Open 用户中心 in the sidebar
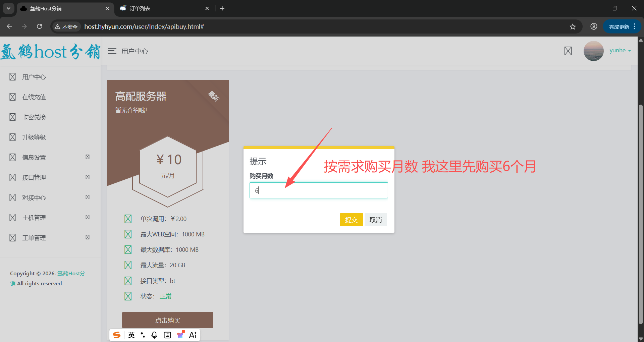Viewport: 644px width, 342px height. [34, 77]
